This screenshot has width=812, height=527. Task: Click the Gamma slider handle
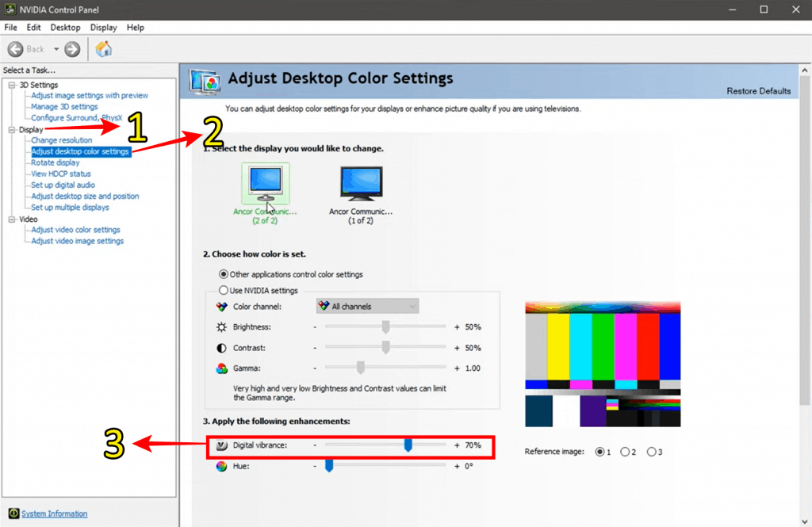pos(361,368)
